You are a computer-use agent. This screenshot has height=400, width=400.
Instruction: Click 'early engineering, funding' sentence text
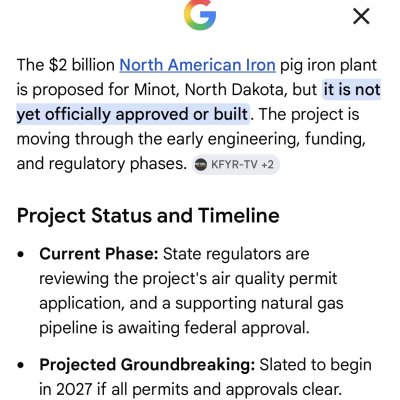pyautogui.click(x=266, y=139)
